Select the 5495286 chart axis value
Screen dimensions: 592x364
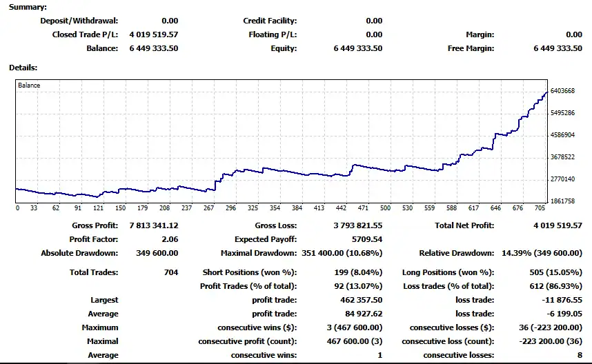[x=562, y=113]
